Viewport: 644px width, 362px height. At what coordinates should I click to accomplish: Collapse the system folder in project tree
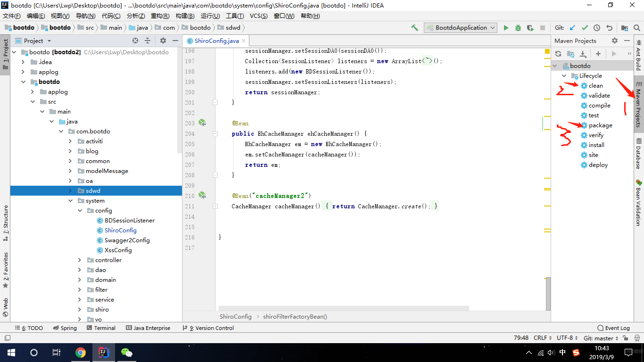[x=71, y=201]
